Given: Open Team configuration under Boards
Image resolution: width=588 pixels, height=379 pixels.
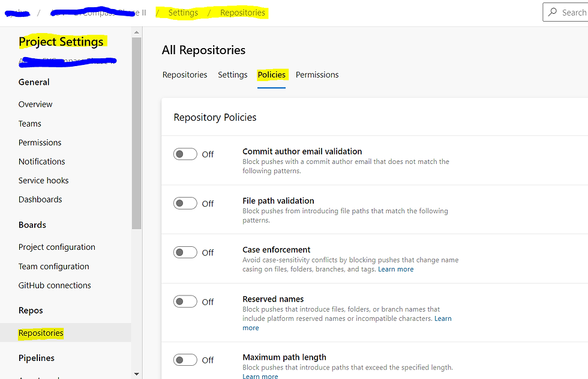Looking at the screenshot, I should click(53, 267).
